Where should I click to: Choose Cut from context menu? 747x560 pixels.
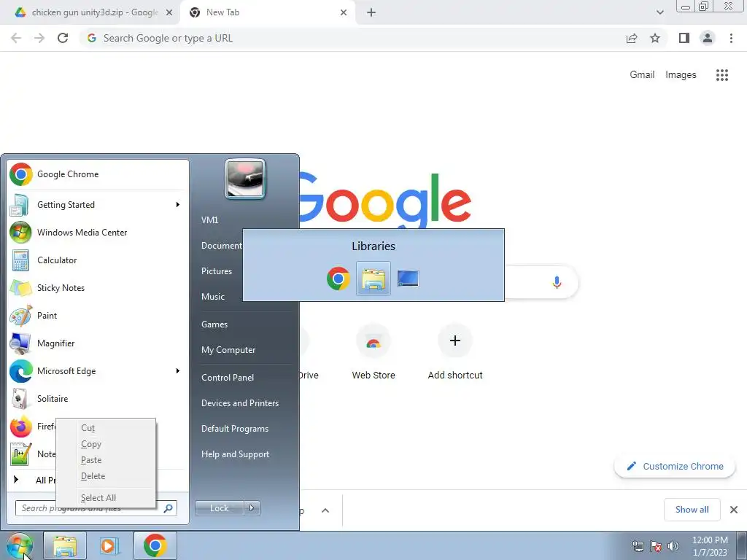point(106,427)
